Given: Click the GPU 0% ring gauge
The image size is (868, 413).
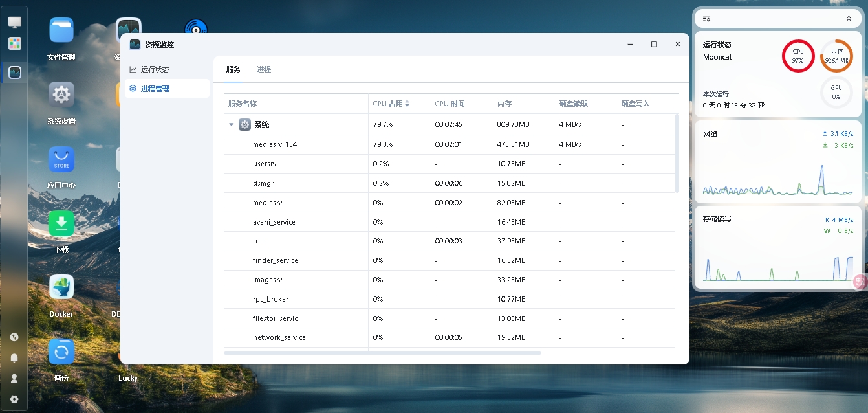Looking at the screenshot, I should coord(836,93).
